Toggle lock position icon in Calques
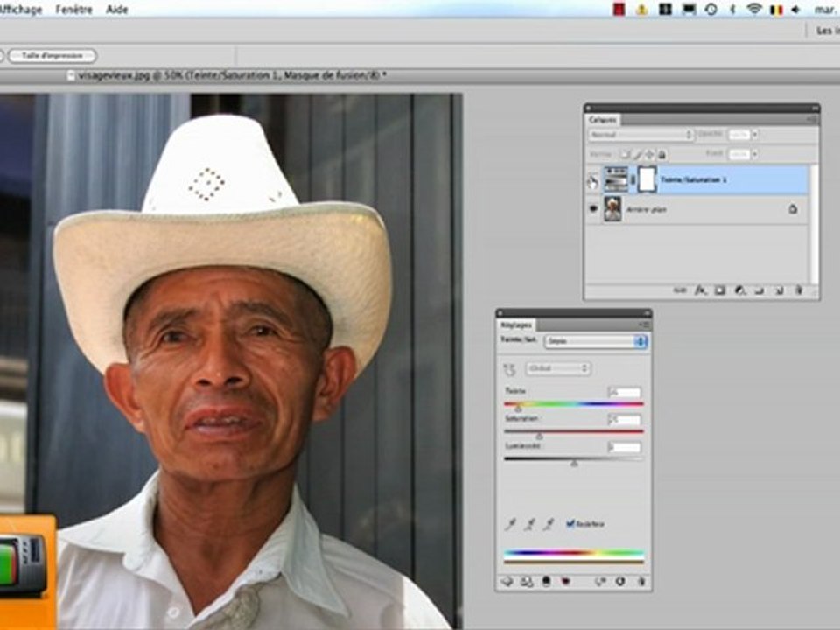The image size is (840, 630). (x=649, y=155)
